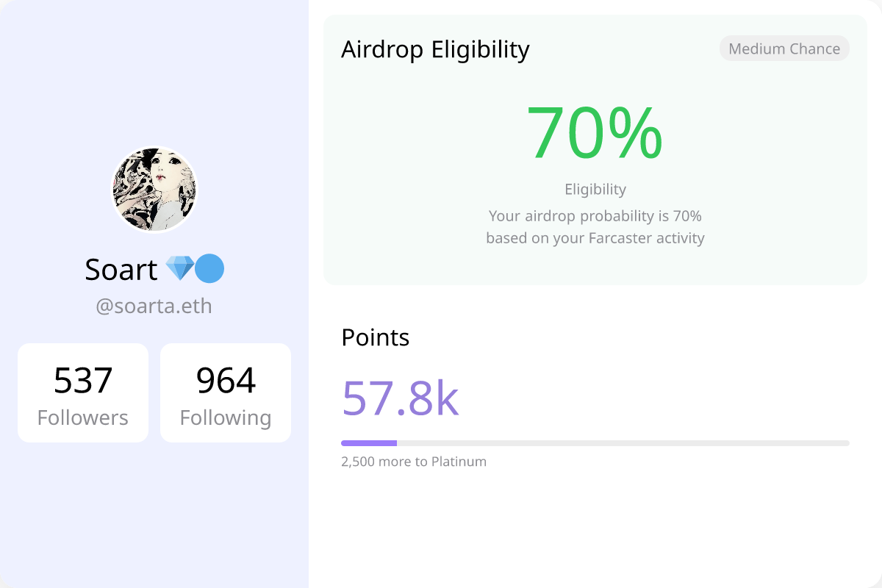
Task: Click the Eligibility label under the percentage
Action: [x=595, y=189]
